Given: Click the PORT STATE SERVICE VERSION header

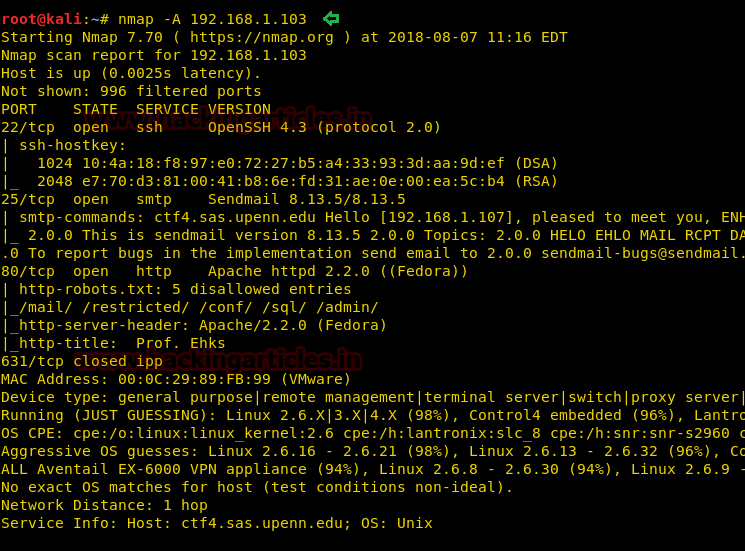Looking at the screenshot, I should (x=135, y=109).
